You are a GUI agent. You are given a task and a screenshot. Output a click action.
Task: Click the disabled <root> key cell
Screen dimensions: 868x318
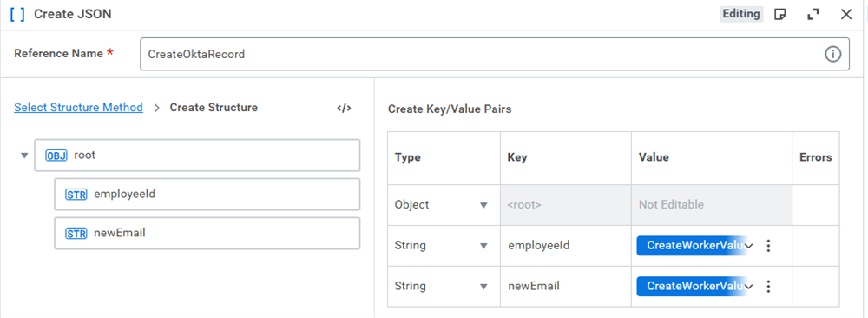(566, 205)
